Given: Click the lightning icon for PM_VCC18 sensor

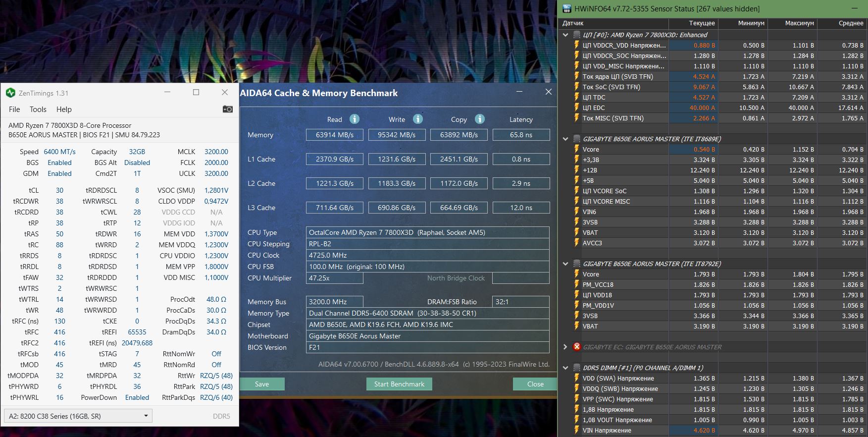Looking at the screenshot, I should click(576, 284).
